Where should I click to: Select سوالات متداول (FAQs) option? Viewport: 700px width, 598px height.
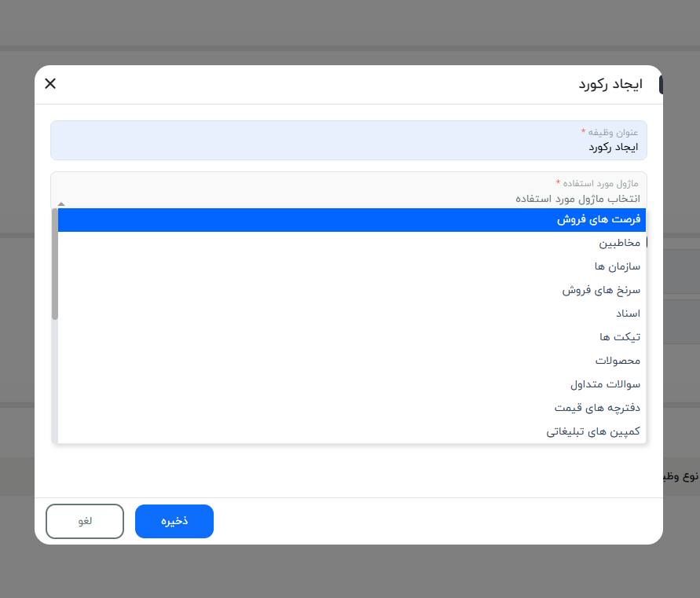(350, 383)
